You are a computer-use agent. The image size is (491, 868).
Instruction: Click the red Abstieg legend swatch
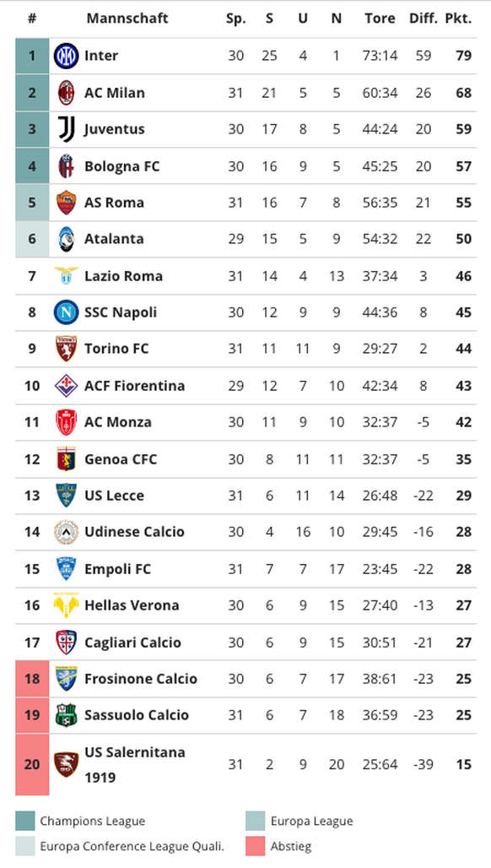(x=256, y=846)
